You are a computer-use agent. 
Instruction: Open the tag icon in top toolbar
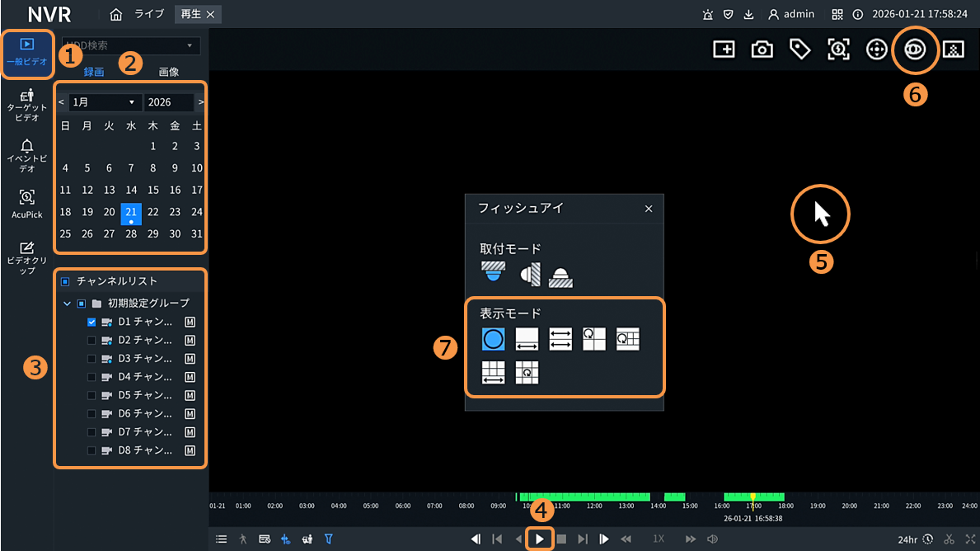pos(799,49)
